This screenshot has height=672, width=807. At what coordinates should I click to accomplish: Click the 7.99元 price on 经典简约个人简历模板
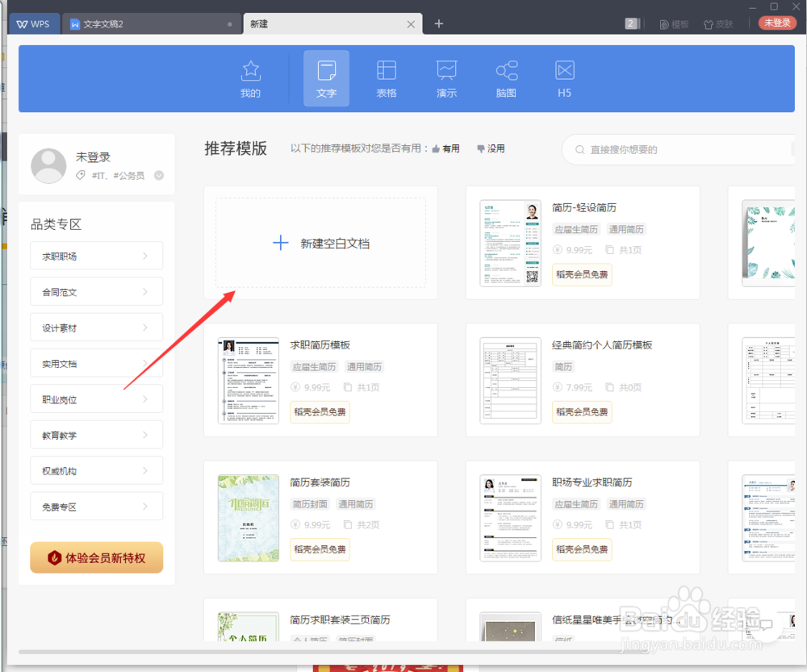[573, 387]
